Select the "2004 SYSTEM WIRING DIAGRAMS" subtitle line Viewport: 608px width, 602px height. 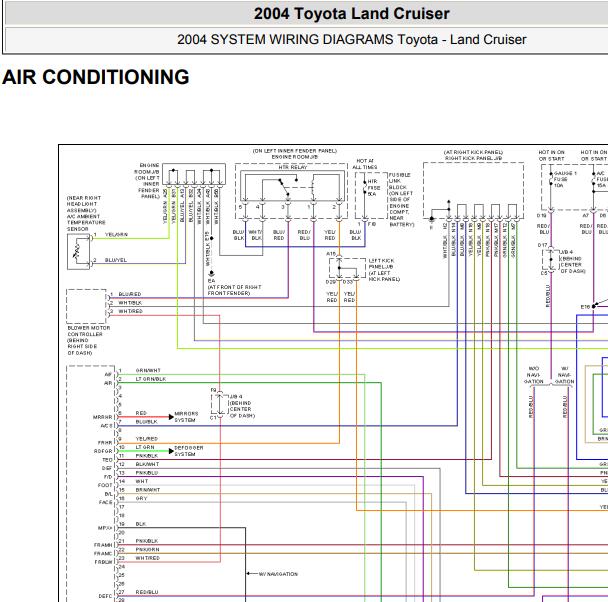click(352, 40)
